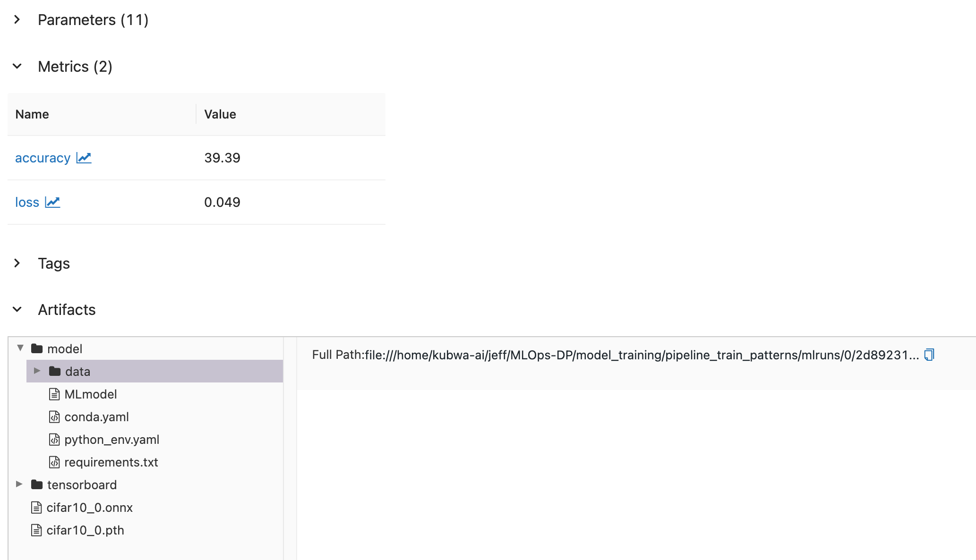Select cifar10_0.pth artifact file
Image resolution: width=976 pixels, height=560 pixels.
(85, 530)
